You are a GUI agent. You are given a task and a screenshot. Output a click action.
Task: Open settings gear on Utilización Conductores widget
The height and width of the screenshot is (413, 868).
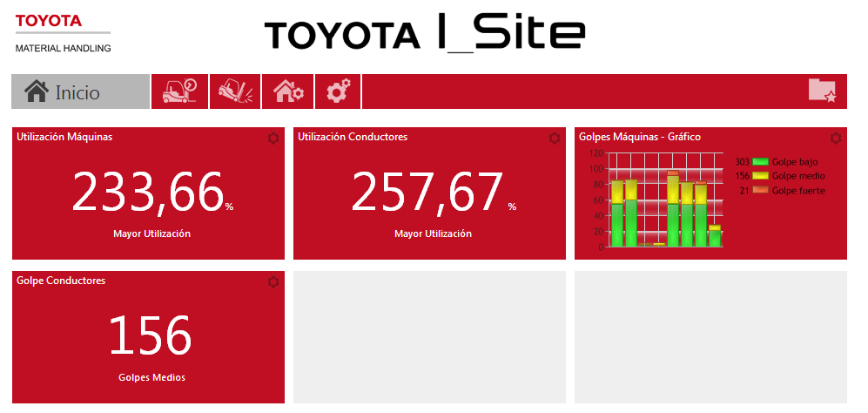pos(555,139)
